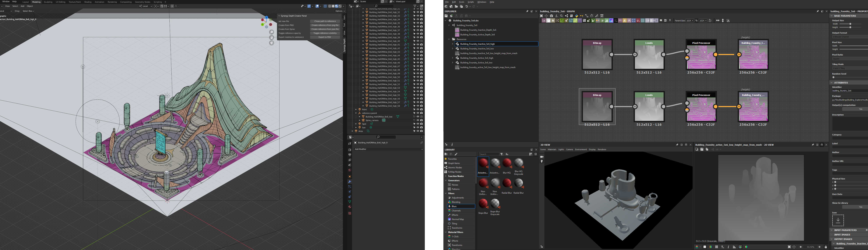Viewport: 868px width, 250px height.
Task: Open the Sculpting workspace tab
Action: click(48, 2)
